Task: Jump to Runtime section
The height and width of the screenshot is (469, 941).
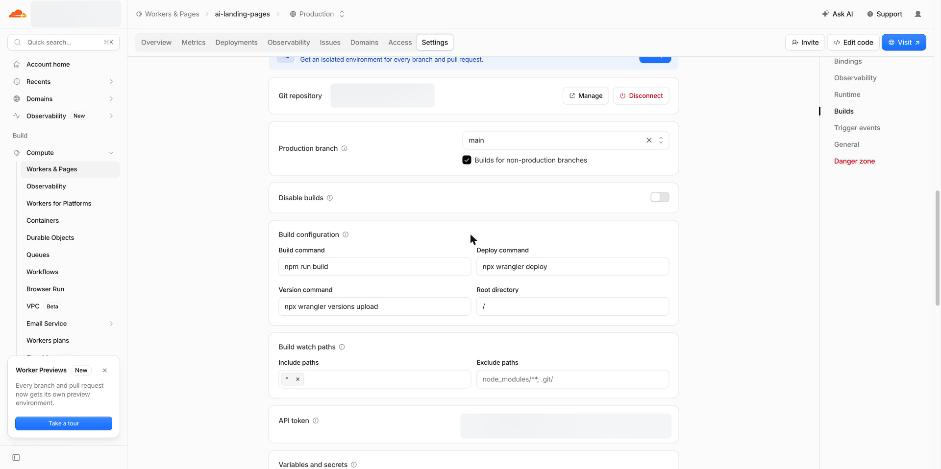Action: click(847, 95)
